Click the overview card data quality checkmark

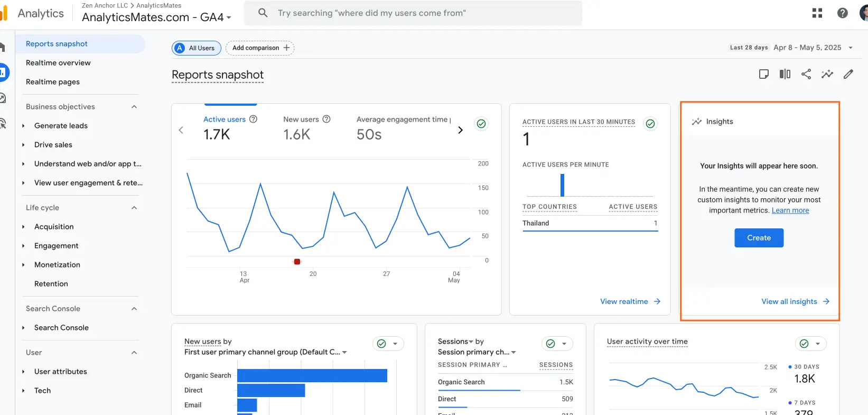[481, 124]
